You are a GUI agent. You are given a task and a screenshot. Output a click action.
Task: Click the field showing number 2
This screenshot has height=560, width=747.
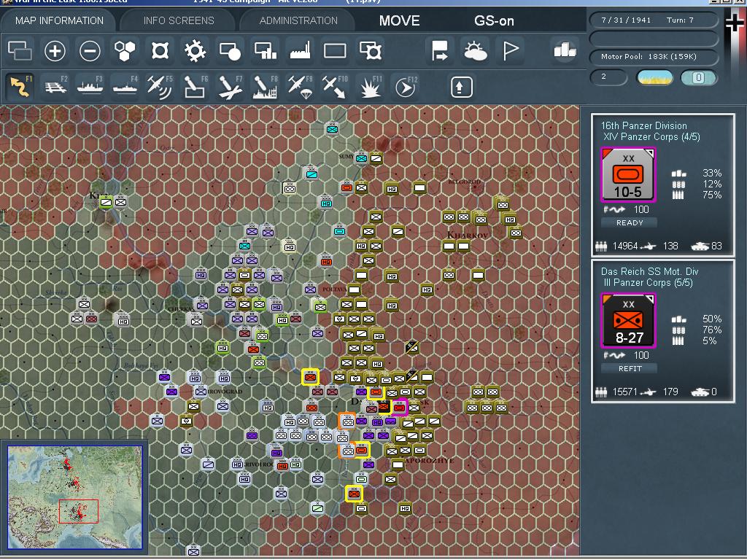608,77
